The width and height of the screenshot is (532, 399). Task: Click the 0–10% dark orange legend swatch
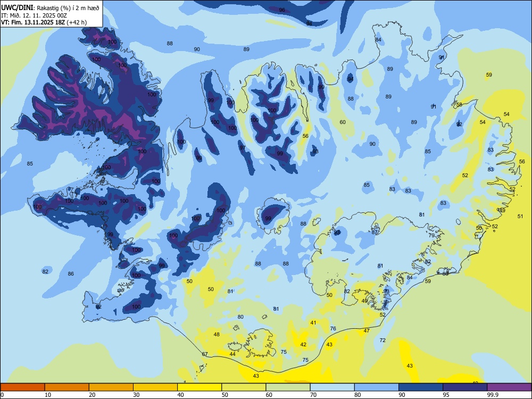22,387
